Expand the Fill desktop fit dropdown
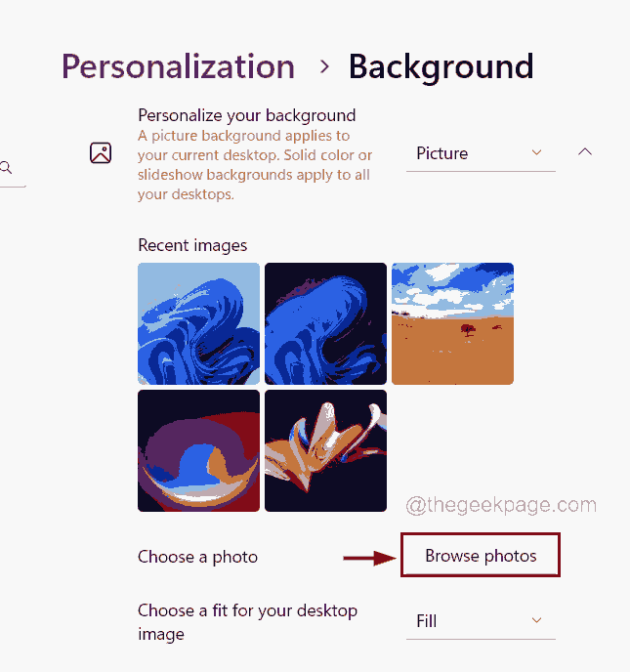 pos(480,621)
